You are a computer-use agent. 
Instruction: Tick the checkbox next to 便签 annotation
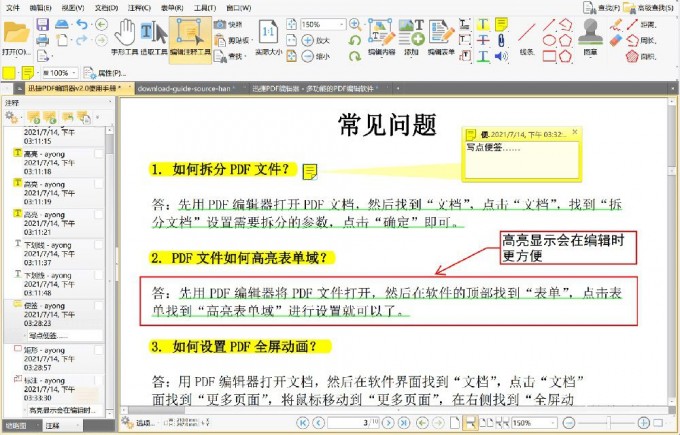click(x=98, y=304)
